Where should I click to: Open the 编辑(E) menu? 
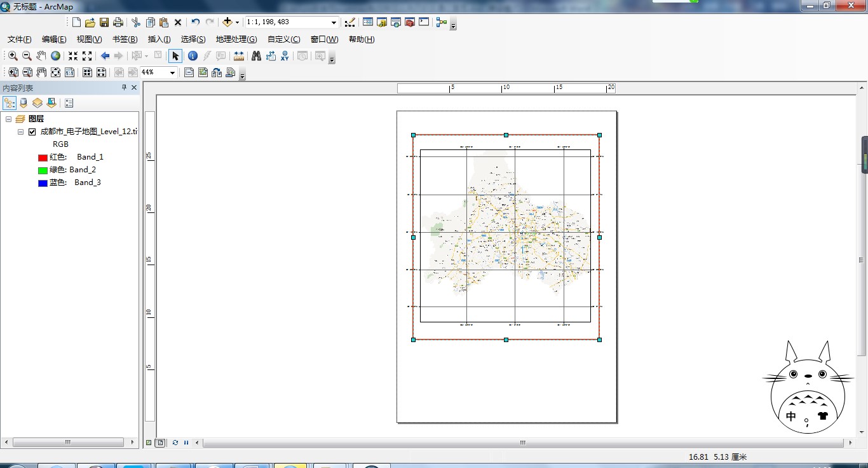54,39
